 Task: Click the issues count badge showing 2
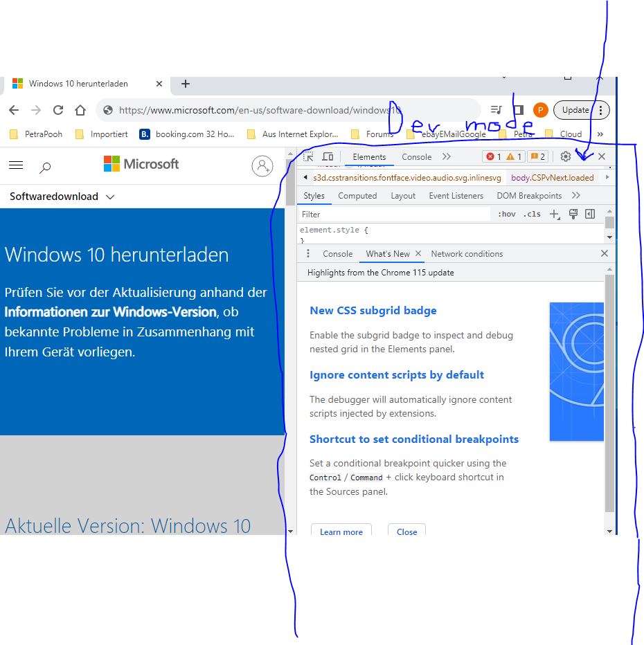tap(538, 156)
